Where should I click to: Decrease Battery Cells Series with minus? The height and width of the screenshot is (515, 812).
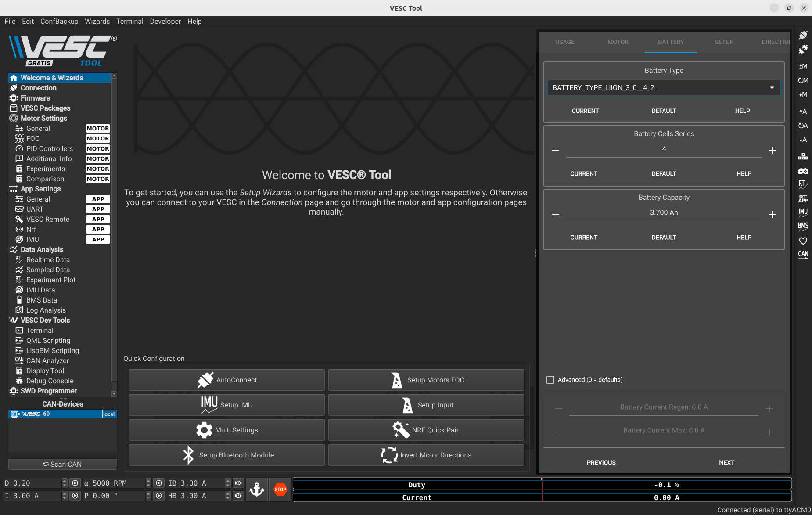point(556,151)
